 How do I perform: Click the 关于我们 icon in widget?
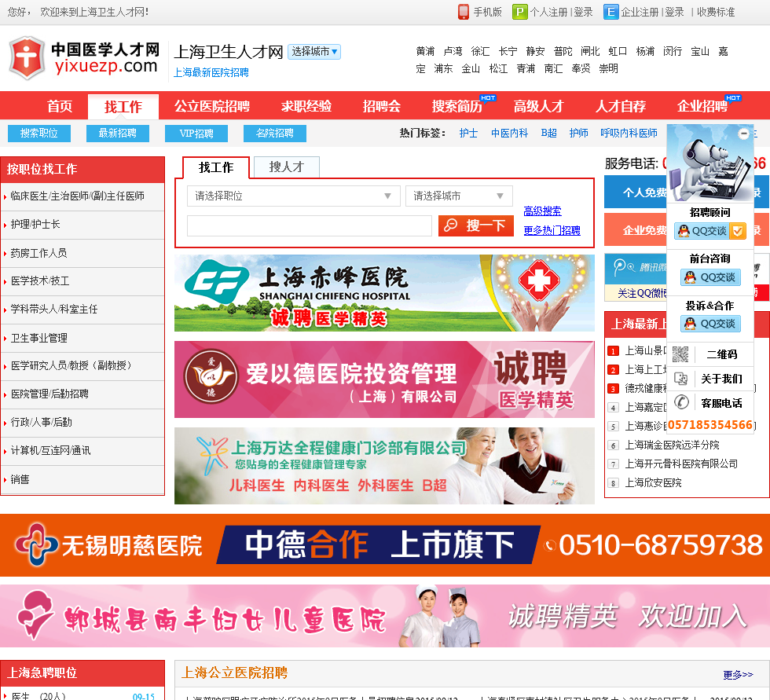tap(680, 379)
